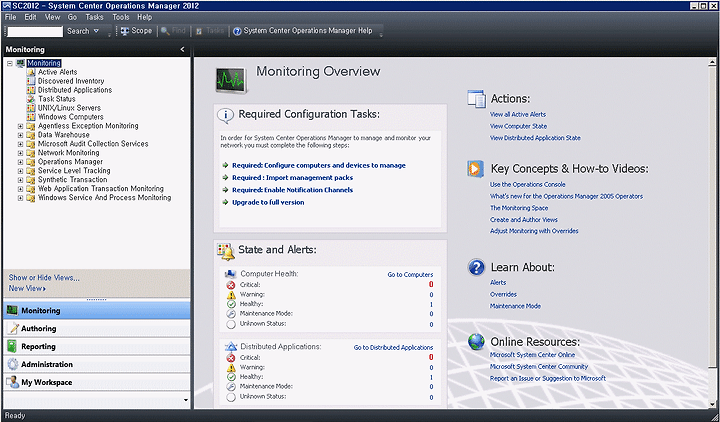Collapse the Monitoring navigation pane chevron
Screen dimensions: 720x422
click(183, 49)
